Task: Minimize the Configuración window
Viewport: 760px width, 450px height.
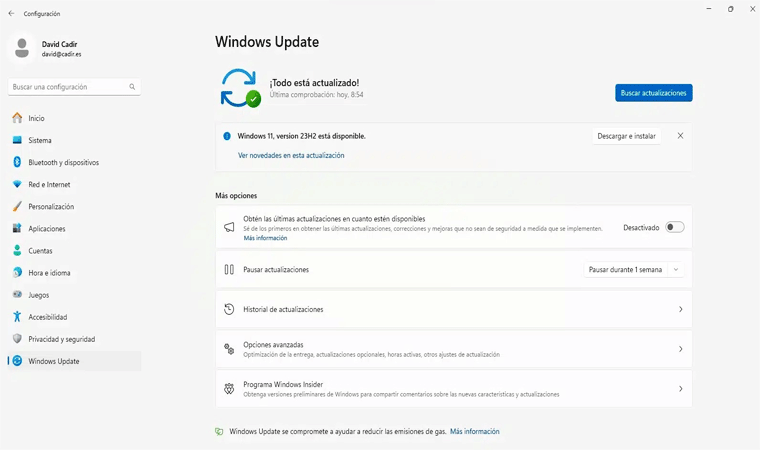Action: 709,9
